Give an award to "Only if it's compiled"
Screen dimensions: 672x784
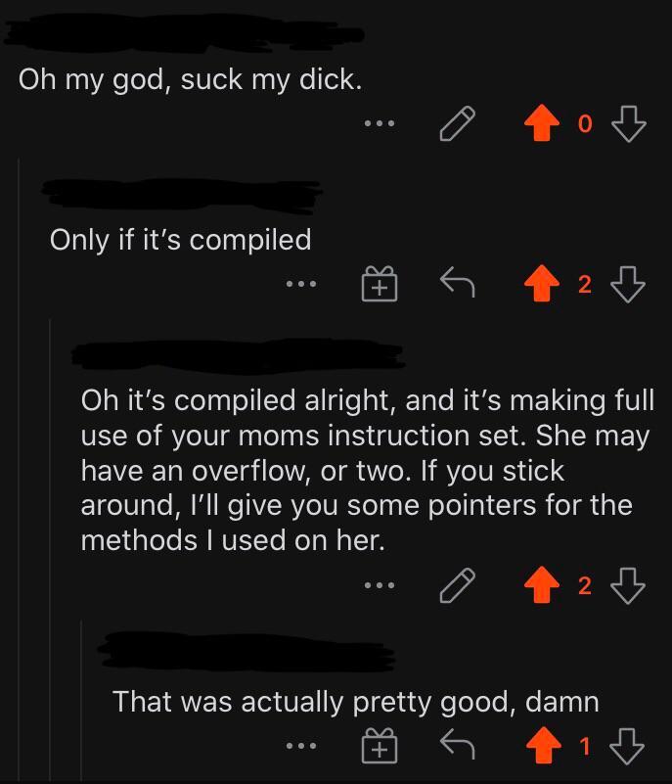coord(379,285)
